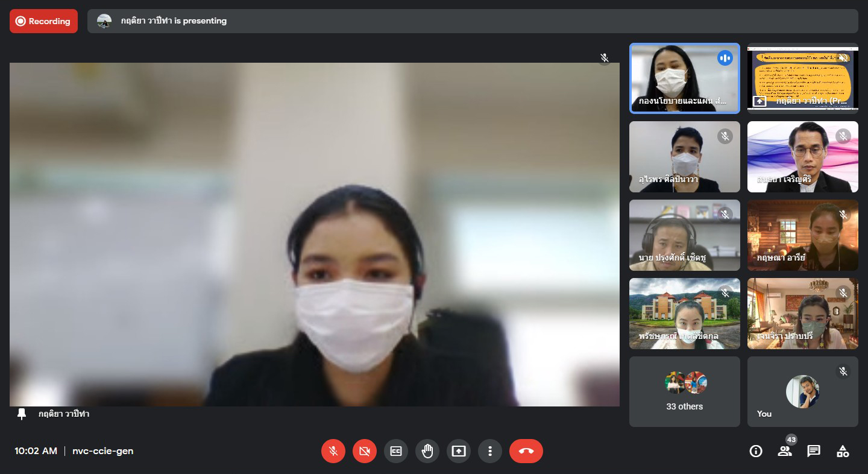Open the meeting details info icon
Image resolution: width=868 pixels, height=474 pixels.
756,451
